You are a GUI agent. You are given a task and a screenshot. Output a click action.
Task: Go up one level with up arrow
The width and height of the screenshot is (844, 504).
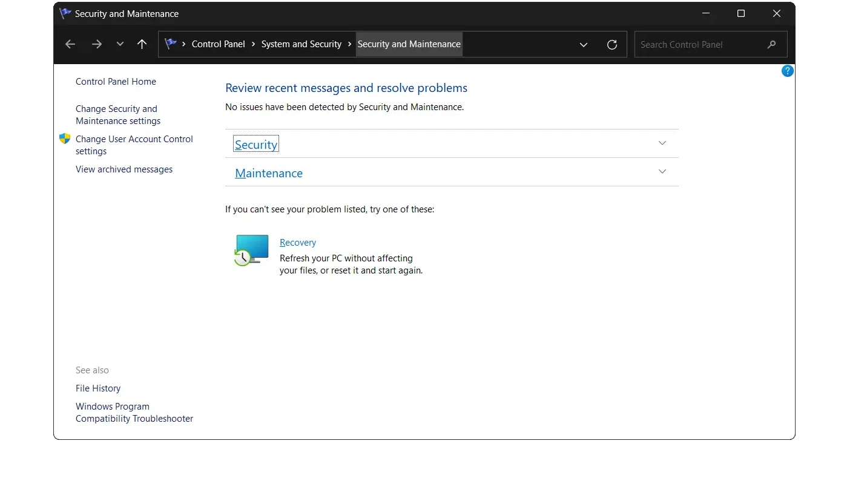tap(142, 44)
